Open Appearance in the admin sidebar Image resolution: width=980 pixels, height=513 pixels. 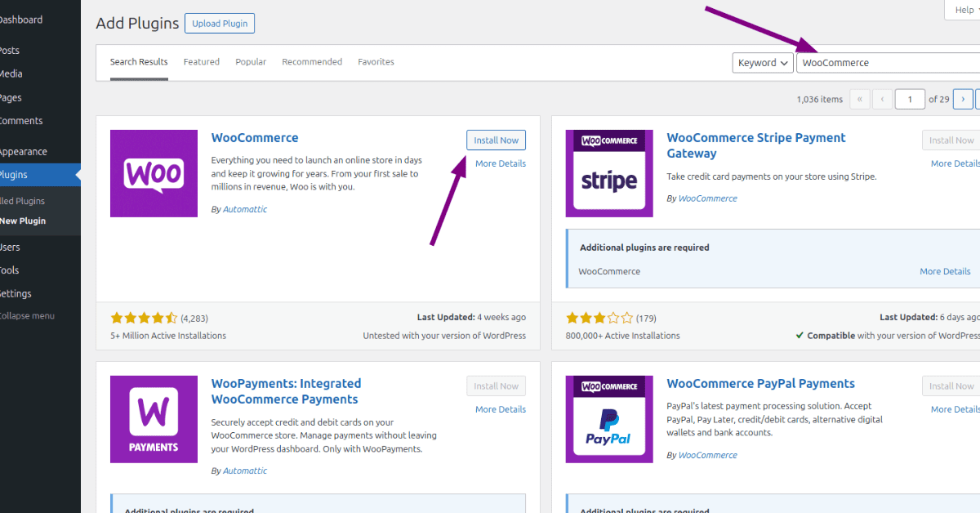point(23,152)
